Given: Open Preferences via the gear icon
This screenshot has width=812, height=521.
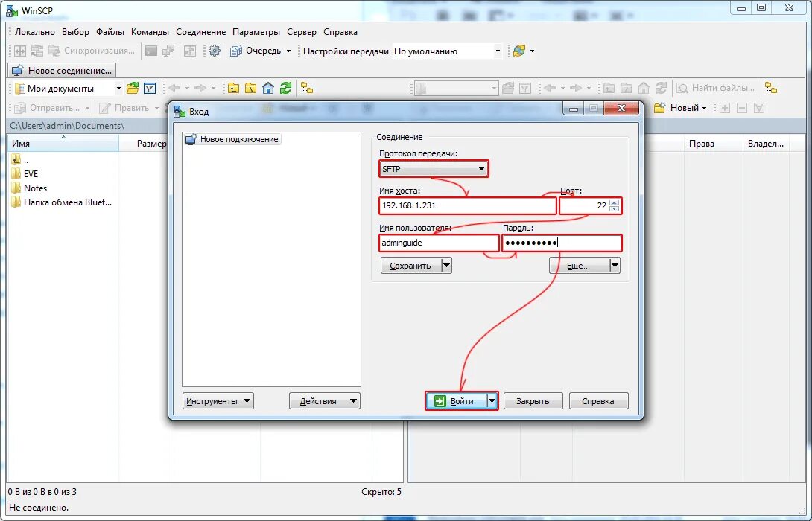Looking at the screenshot, I should coord(215,51).
